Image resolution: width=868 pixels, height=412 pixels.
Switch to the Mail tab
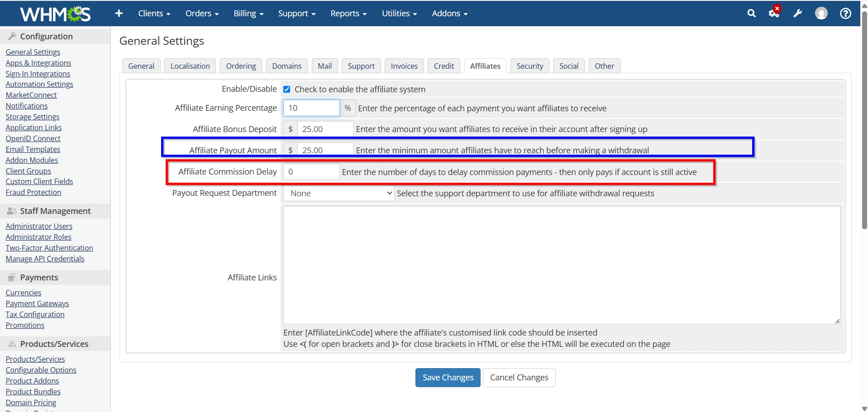pyautogui.click(x=324, y=66)
